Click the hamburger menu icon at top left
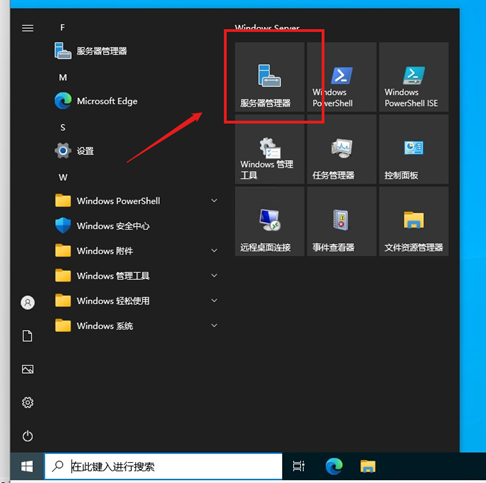486x483 pixels. (28, 28)
